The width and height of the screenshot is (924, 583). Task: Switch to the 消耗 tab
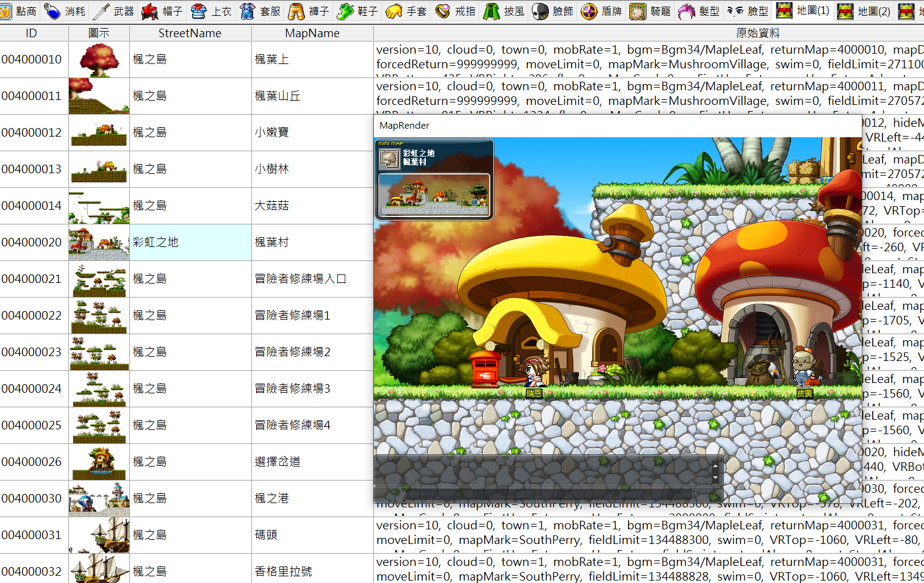66,11
